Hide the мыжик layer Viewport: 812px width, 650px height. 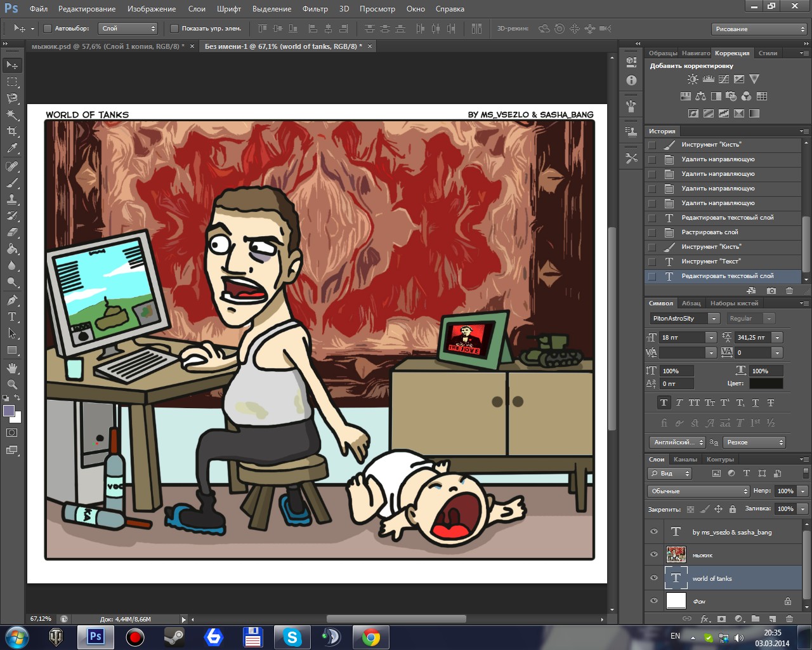[654, 555]
